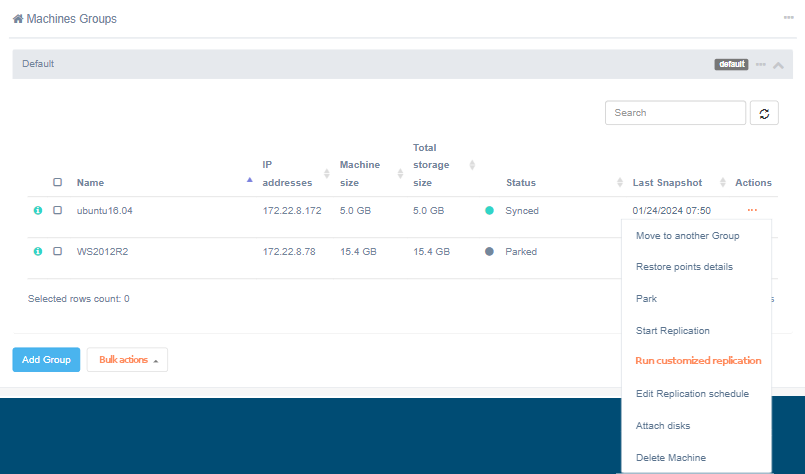Click the Add Group button
Screen dimensions: 805x474
point(46,360)
